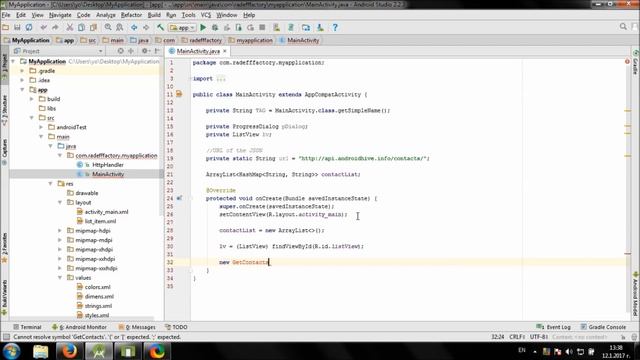Open the Project Structure icon

pyautogui.click(x=306, y=27)
